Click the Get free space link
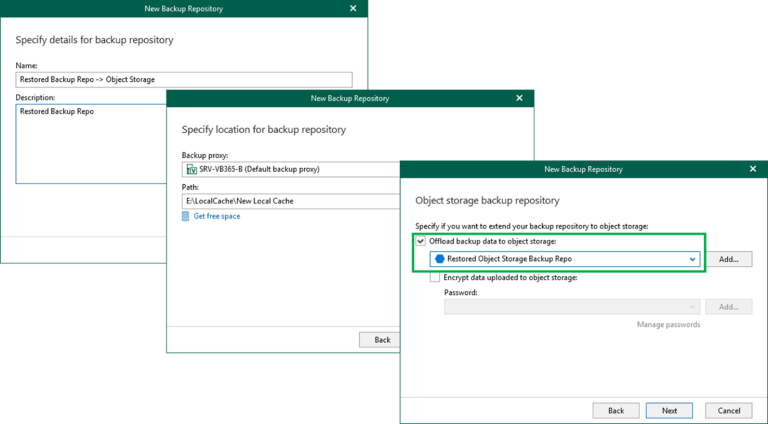Image resolution: width=768 pixels, height=424 pixels. click(216, 216)
